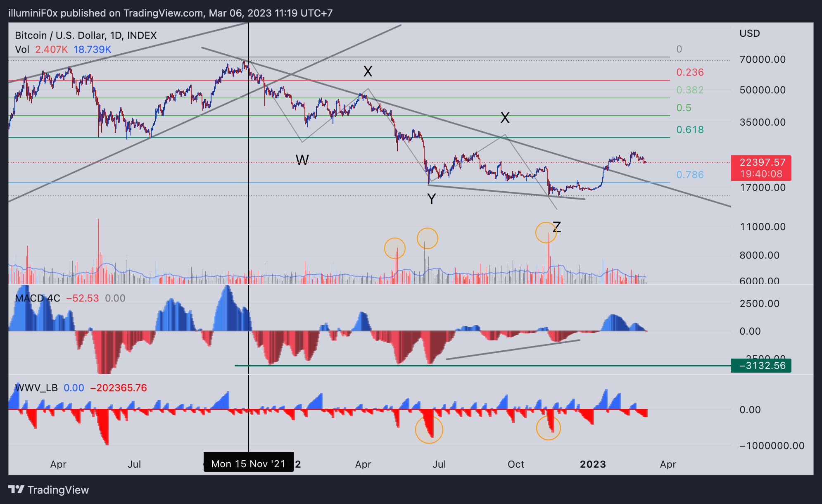Click the Y wave label
This screenshot has height=504, width=822.
point(432,200)
